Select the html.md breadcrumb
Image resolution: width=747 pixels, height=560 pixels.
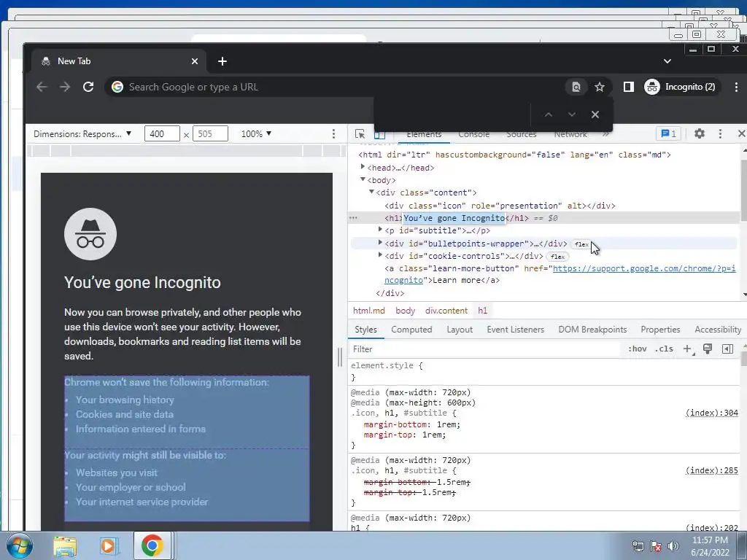[x=368, y=311]
